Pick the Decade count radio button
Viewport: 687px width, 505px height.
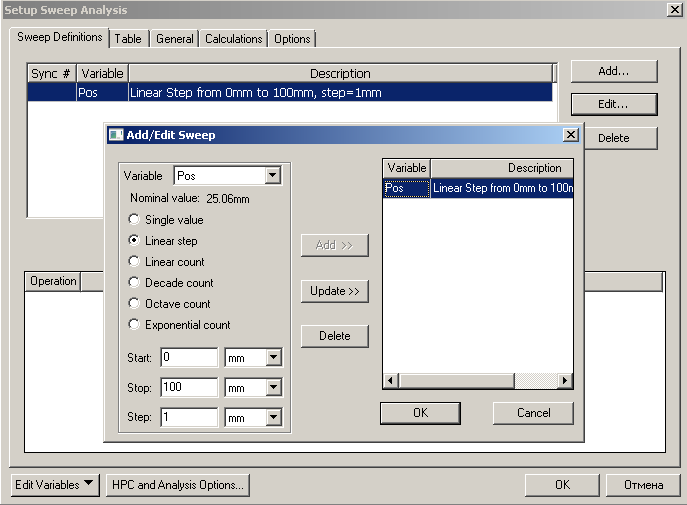click(134, 282)
